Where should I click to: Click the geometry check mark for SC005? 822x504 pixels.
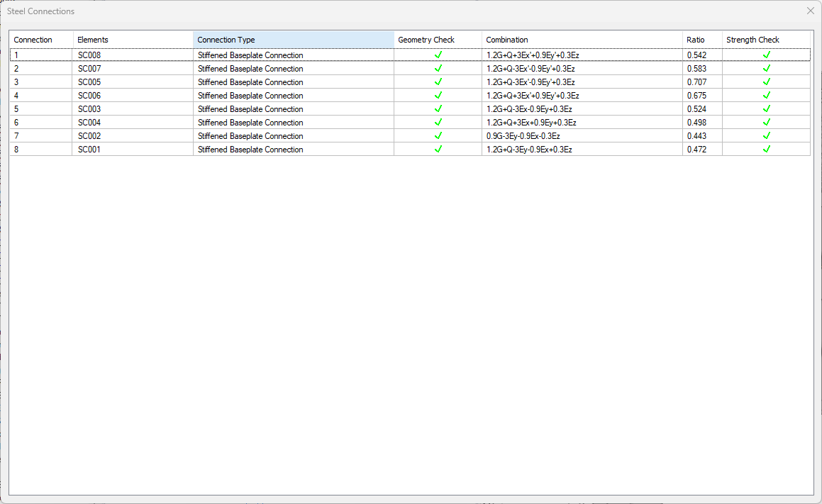pyautogui.click(x=438, y=82)
